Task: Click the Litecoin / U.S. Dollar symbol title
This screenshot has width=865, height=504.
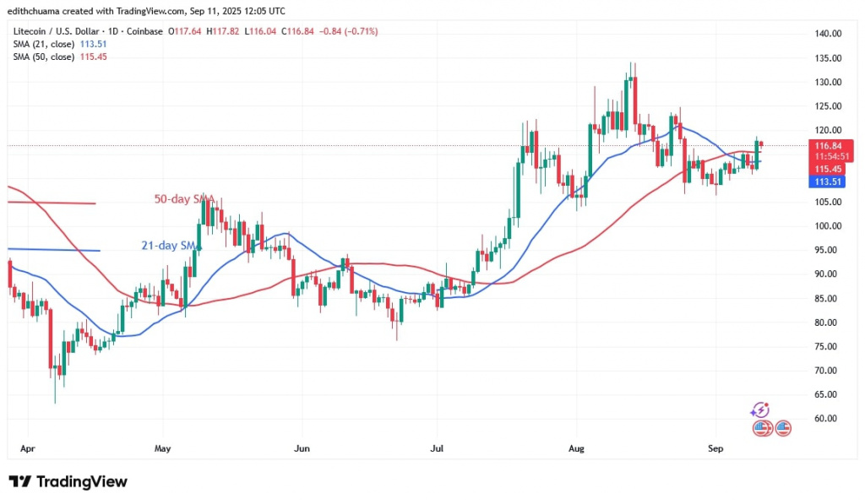Action: coord(64,31)
